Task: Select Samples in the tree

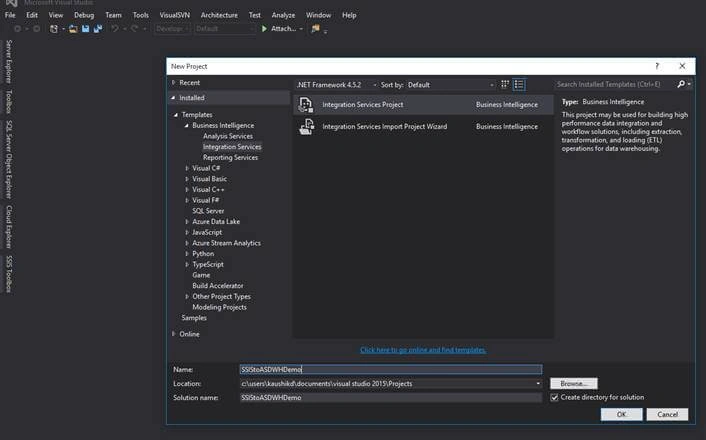Action: [194, 318]
